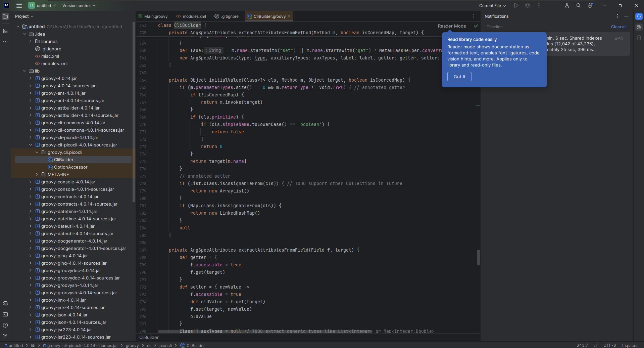Screen dimensions: 644x348
Task: Switch to the modules.xml tab
Action: coord(191,16)
